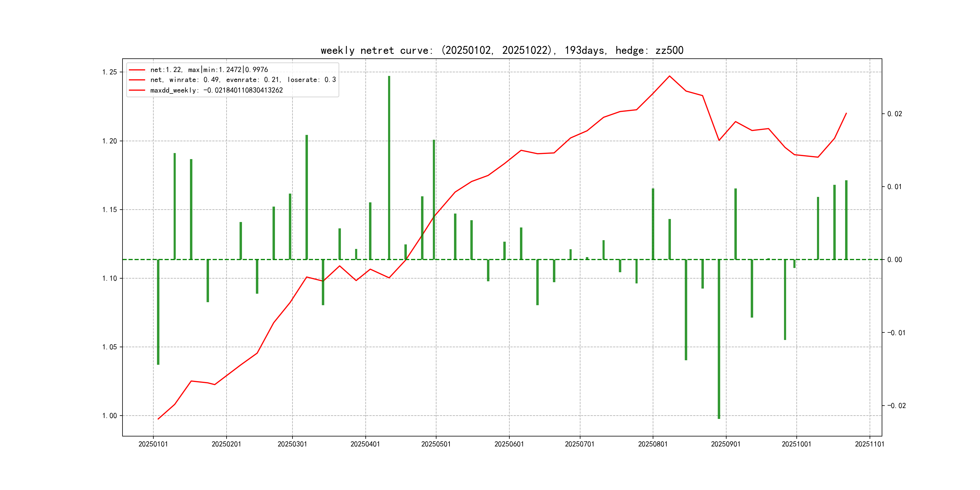Click x-axis label 20250701
The height and width of the screenshot is (490, 980).
[580, 444]
